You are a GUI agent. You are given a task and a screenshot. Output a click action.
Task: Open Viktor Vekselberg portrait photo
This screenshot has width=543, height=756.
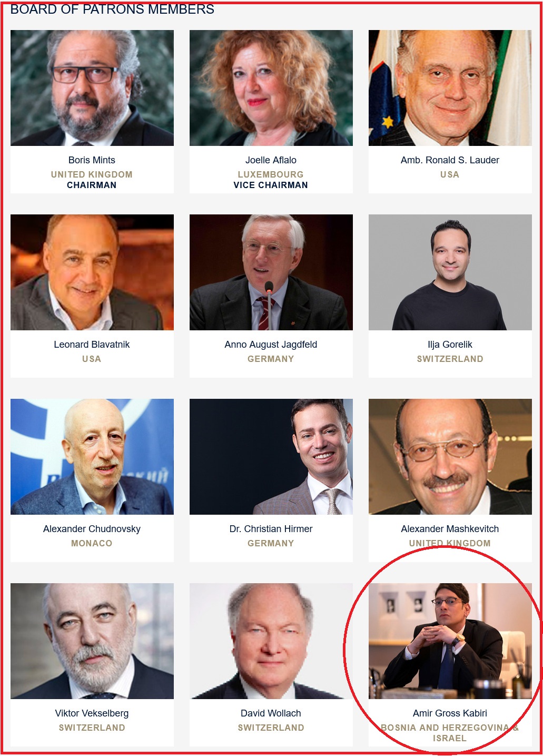(92, 641)
